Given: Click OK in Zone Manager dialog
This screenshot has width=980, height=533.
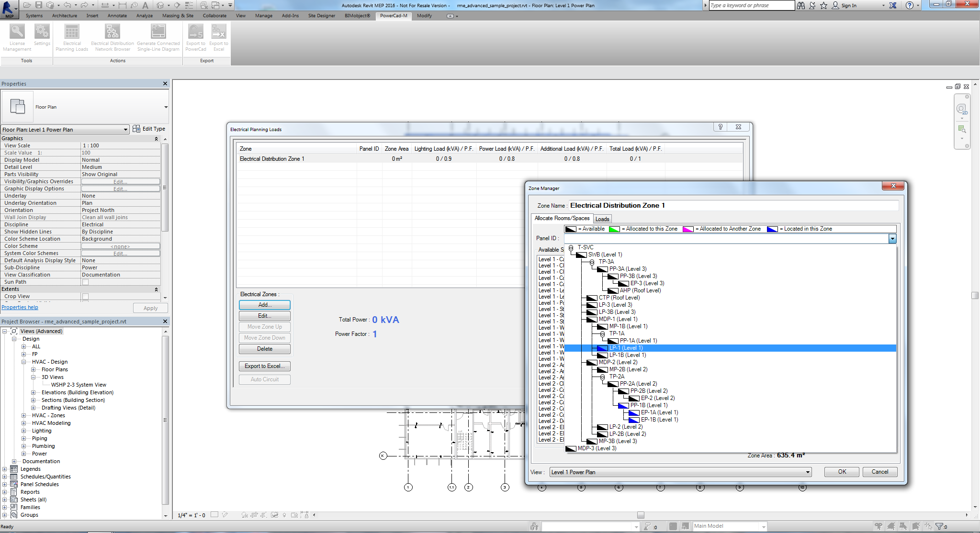Looking at the screenshot, I should click(842, 472).
